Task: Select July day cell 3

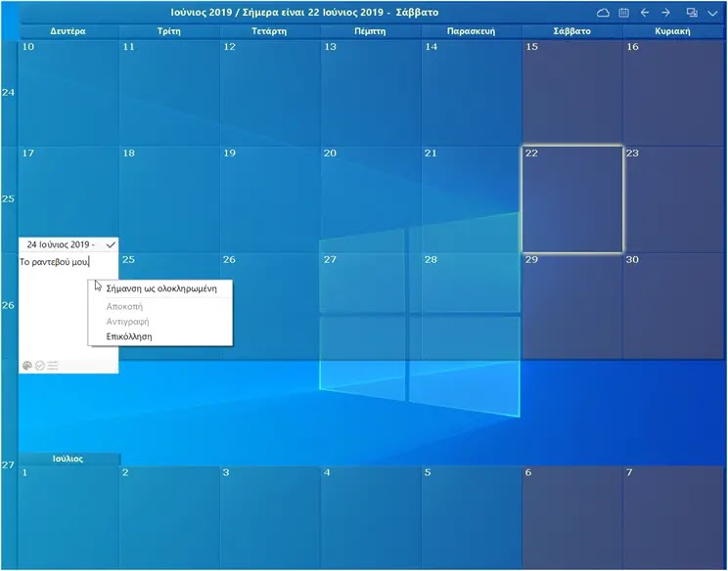Action: 270,517
